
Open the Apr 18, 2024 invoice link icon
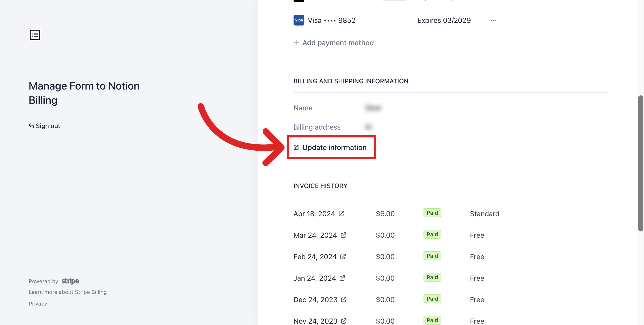tap(341, 214)
